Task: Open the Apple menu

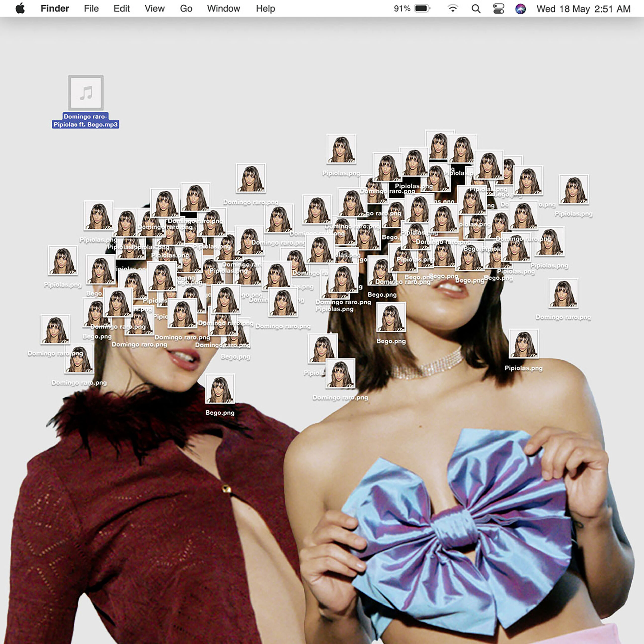Action: [20, 8]
